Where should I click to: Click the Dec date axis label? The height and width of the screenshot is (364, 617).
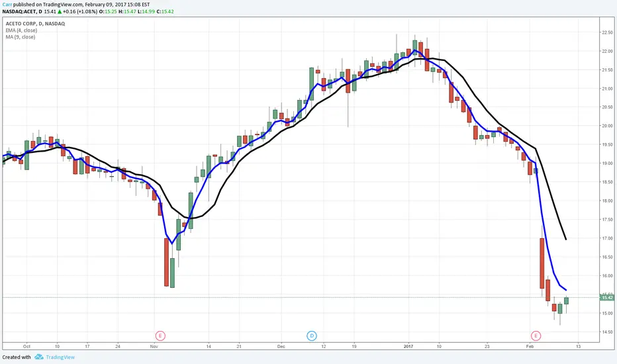(281, 347)
